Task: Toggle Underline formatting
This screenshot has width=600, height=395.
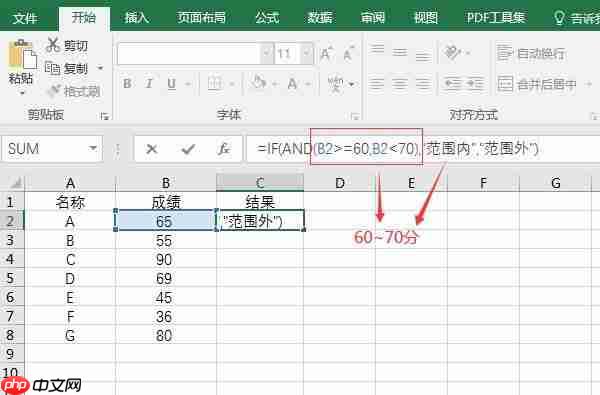Action: click(171, 83)
